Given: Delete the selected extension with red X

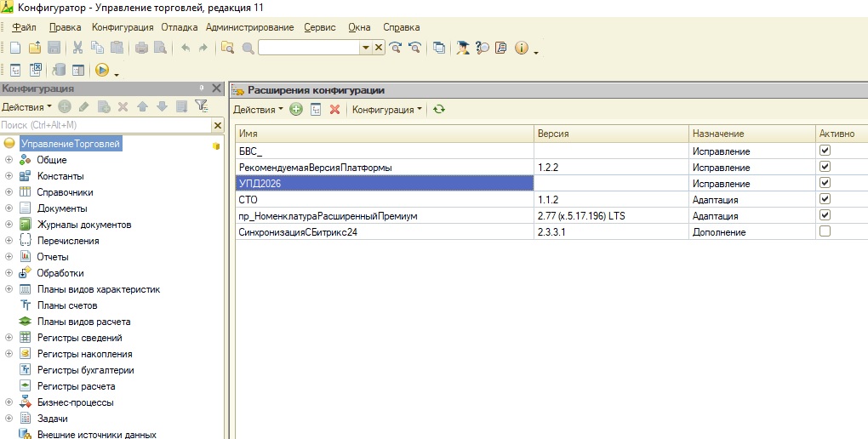Looking at the screenshot, I should click(x=334, y=110).
